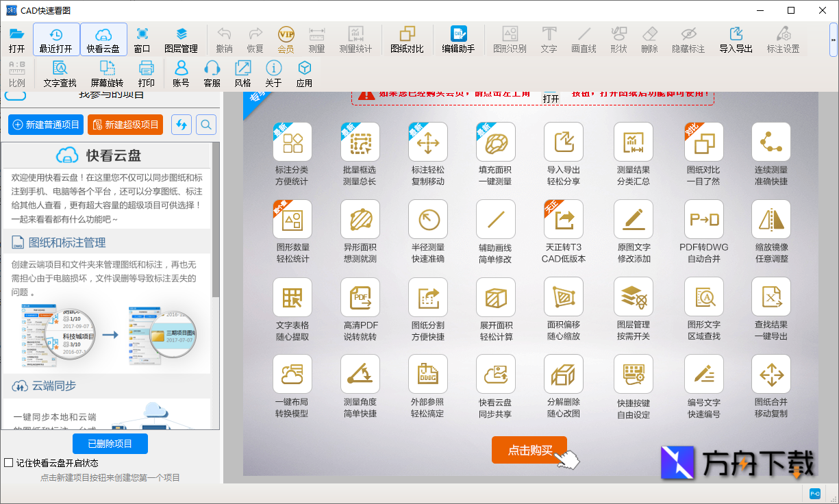Open the 图纸对比 drawing compare tool

[x=407, y=39]
